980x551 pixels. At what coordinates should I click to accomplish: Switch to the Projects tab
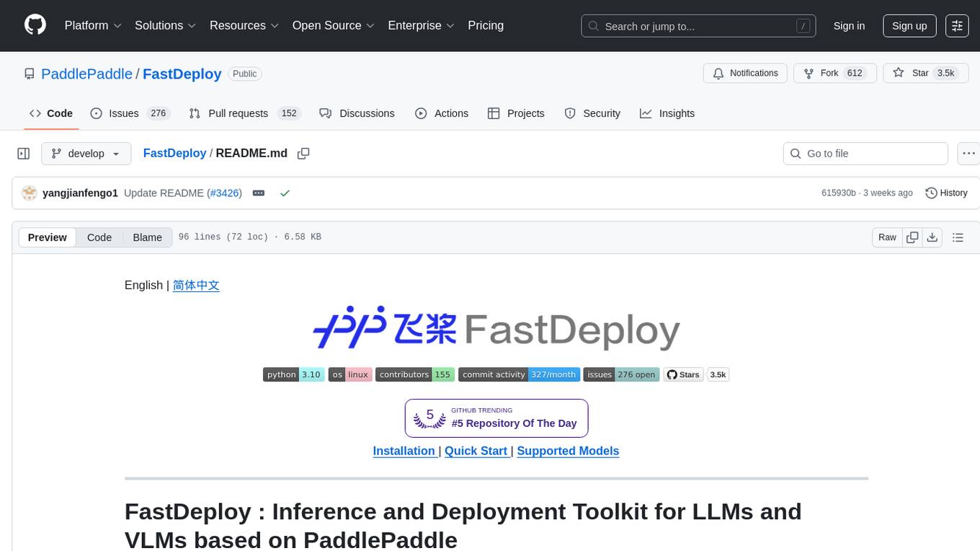[x=516, y=113]
